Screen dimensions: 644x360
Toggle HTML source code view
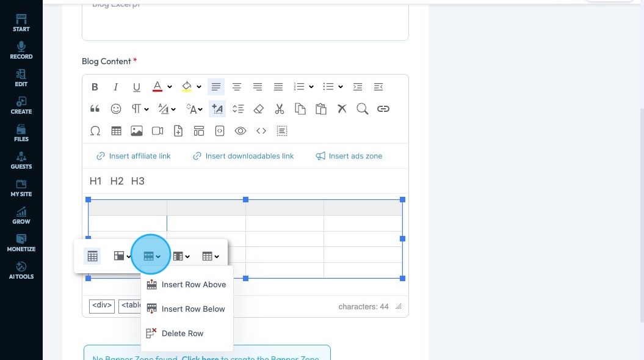pos(261,131)
